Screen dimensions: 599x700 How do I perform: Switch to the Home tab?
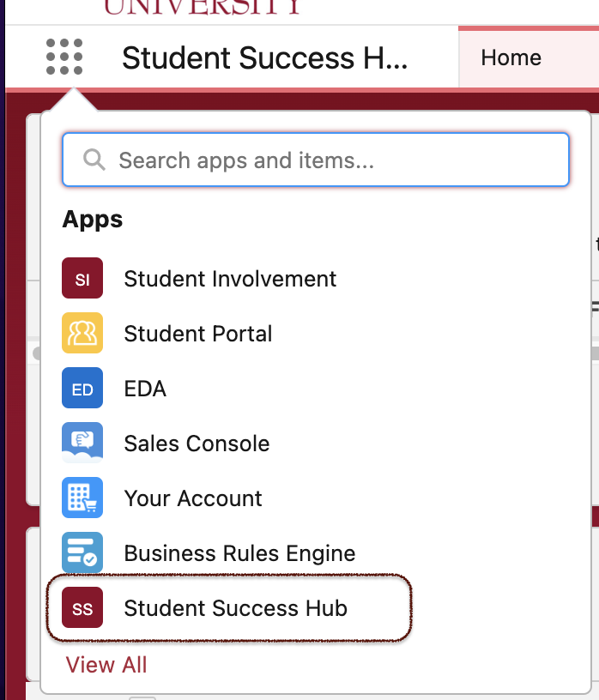click(511, 57)
